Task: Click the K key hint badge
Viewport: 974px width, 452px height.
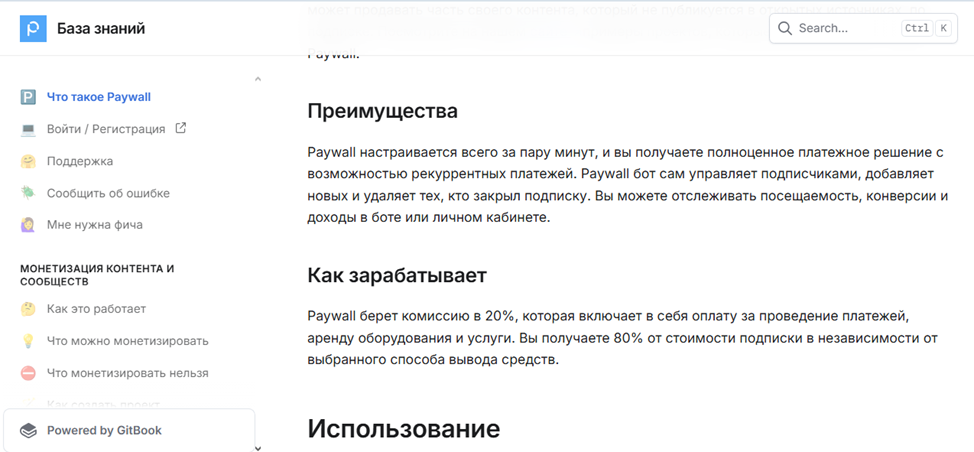Action: [x=943, y=29]
